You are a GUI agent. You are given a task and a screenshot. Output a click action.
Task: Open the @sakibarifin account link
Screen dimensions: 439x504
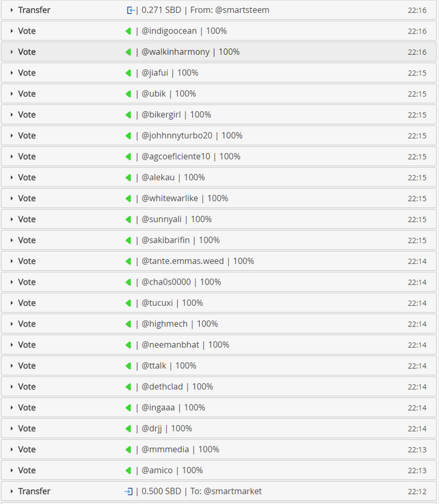click(165, 240)
